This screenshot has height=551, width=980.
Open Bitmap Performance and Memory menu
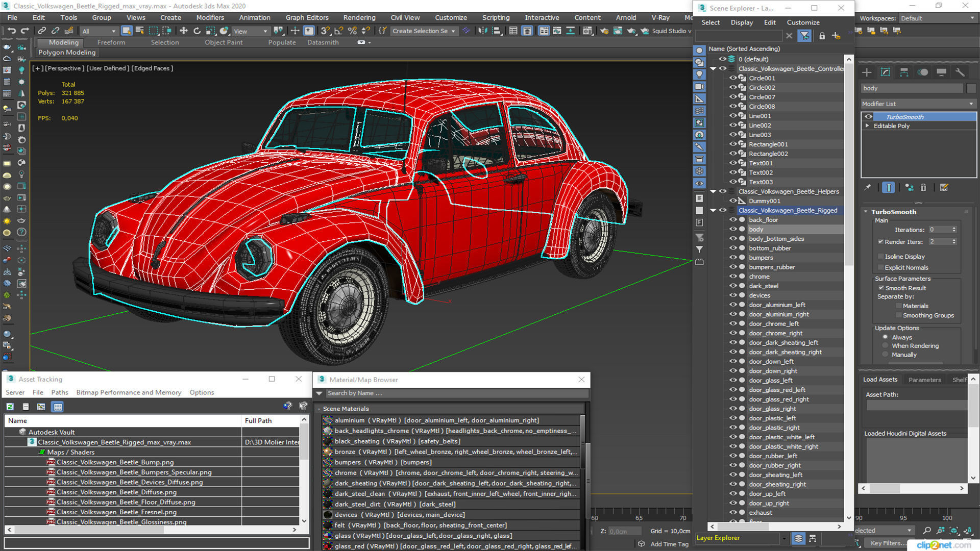pos(129,392)
